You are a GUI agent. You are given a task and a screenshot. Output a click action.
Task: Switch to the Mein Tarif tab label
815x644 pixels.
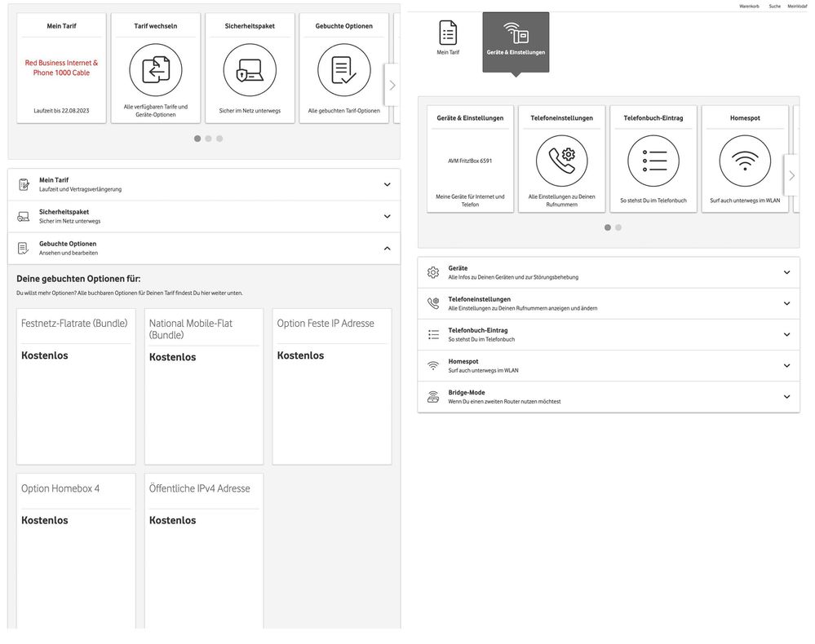(x=448, y=52)
